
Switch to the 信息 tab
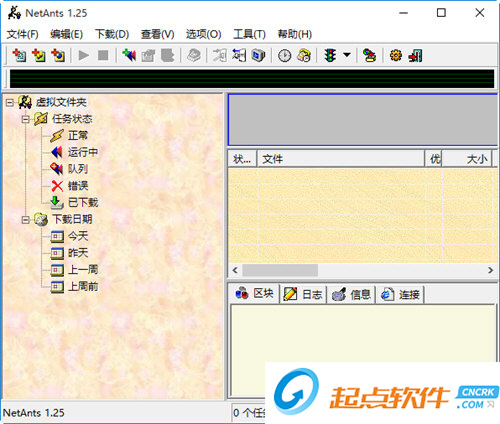coord(351,295)
